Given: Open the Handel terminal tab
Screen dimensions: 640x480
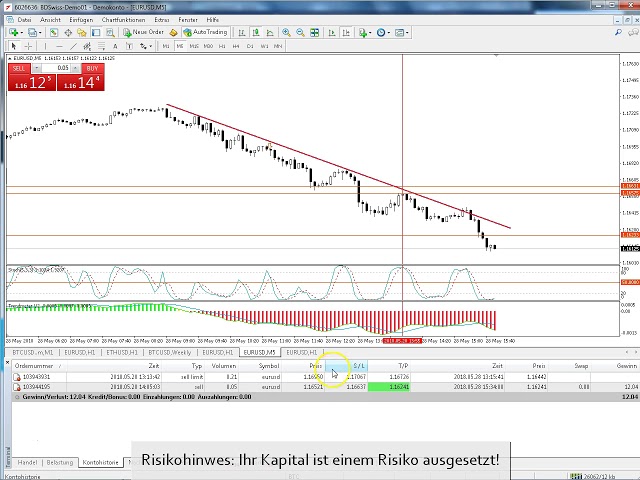Looking at the screenshot, I should point(27,462).
